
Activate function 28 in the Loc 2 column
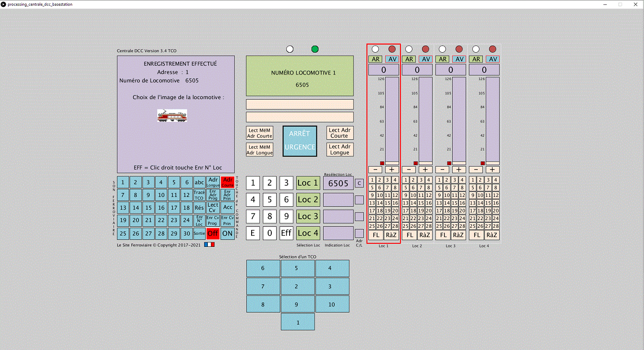[x=429, y=226]
